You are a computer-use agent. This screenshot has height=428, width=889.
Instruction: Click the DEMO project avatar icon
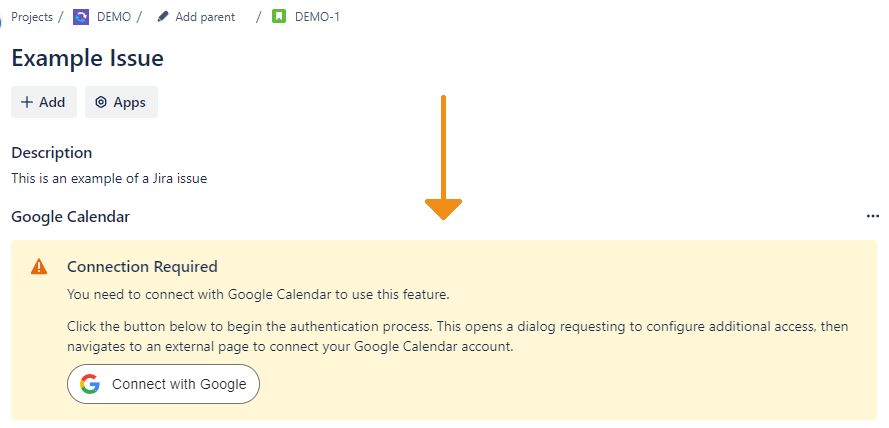click(81, 17)
